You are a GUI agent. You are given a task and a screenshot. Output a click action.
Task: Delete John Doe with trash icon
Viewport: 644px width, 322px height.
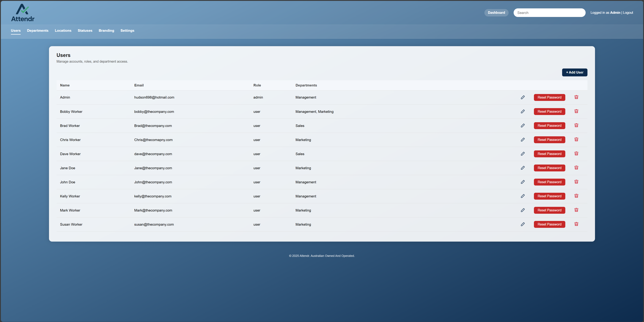click(577, 182)
